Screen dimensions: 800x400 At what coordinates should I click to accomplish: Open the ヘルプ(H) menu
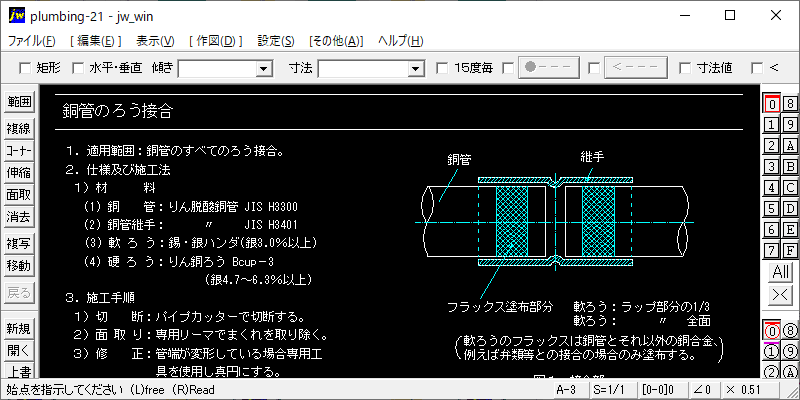401,41
